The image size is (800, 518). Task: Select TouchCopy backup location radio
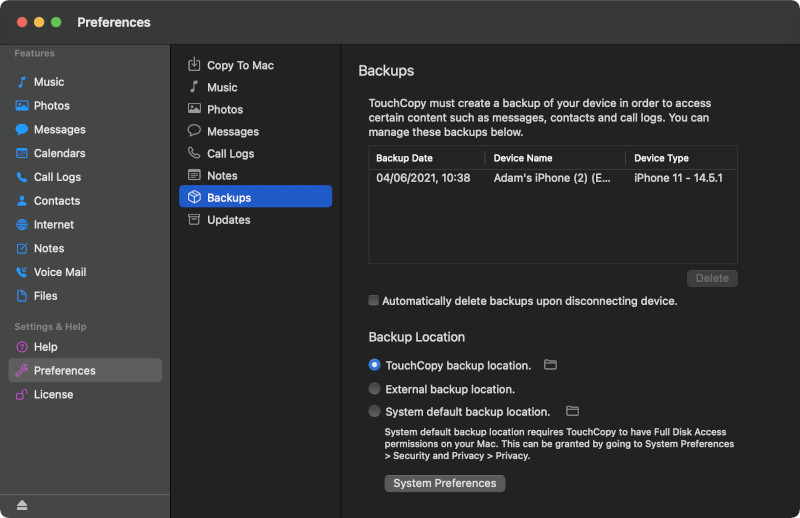pyautogui.click(x=374, y=365)
